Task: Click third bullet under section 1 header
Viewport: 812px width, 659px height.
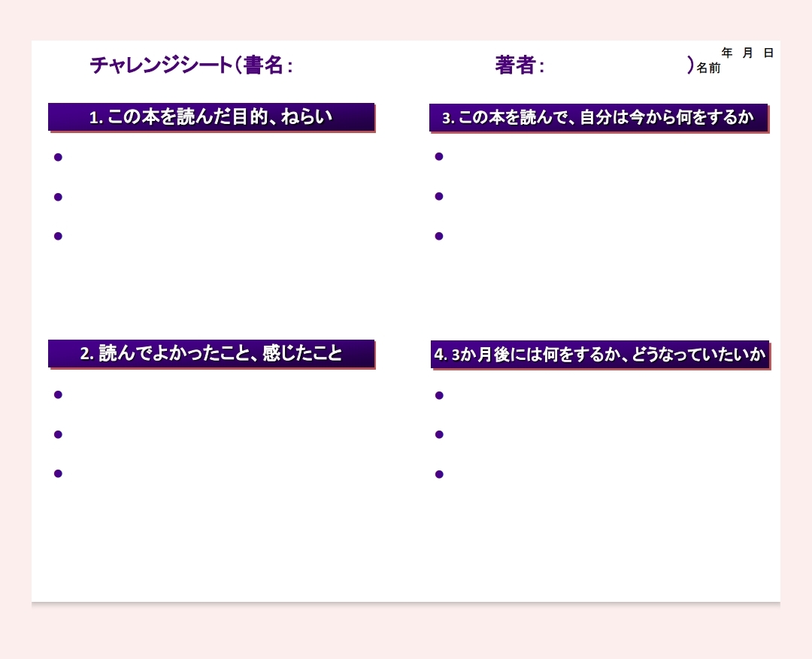Action: 58,236
